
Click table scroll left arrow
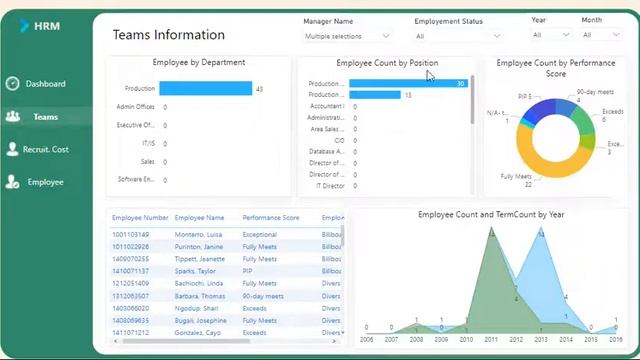(116, 341)
